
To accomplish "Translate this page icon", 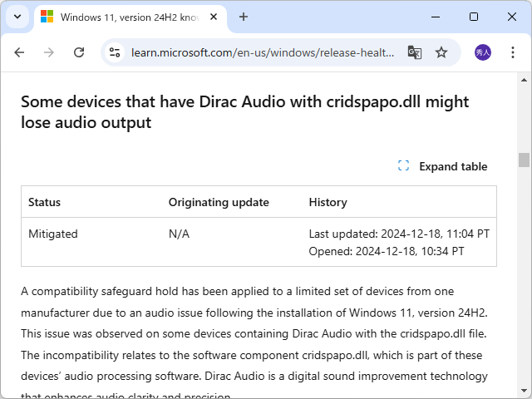I will click(x=414, y=52).
